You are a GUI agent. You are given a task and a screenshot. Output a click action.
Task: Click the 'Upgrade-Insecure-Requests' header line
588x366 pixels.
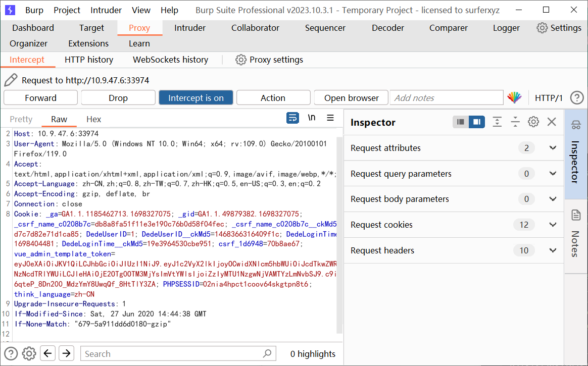click(70, 304)
